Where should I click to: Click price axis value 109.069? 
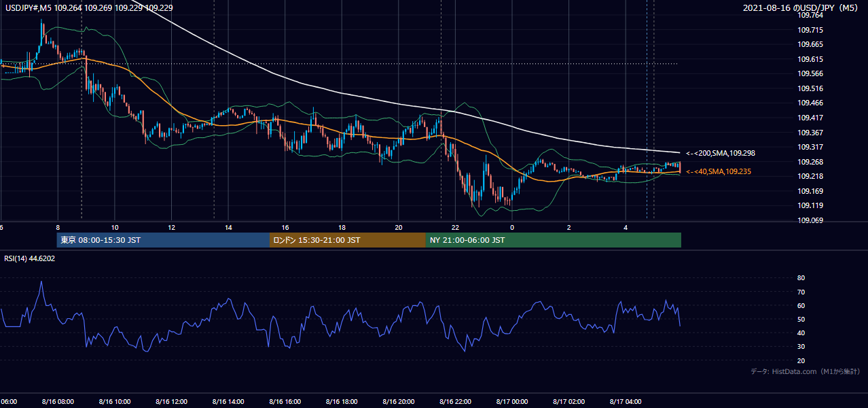810,220
